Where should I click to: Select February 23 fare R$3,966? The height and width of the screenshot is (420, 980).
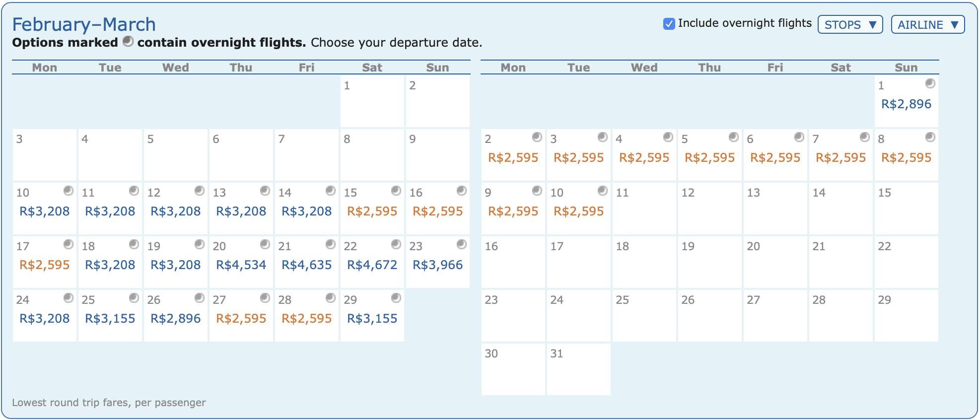[x=438, y=265]
